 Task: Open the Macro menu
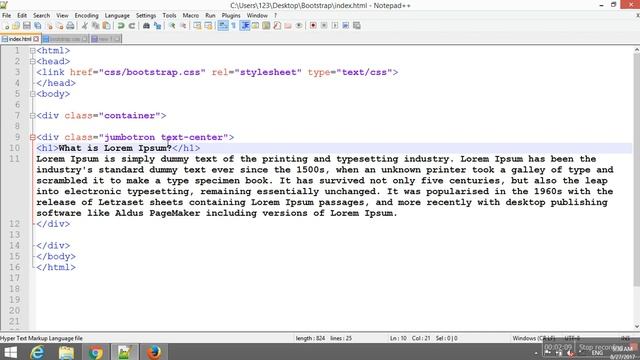point(191,16)
